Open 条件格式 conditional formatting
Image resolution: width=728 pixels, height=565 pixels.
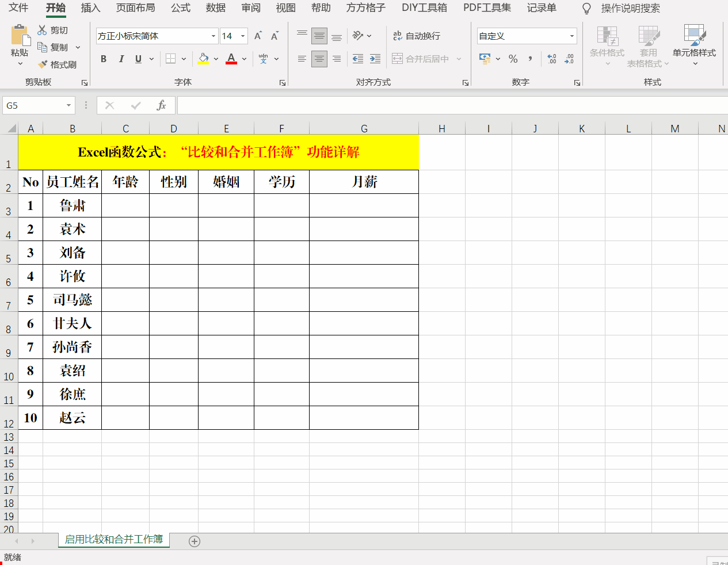coord(607,46)
